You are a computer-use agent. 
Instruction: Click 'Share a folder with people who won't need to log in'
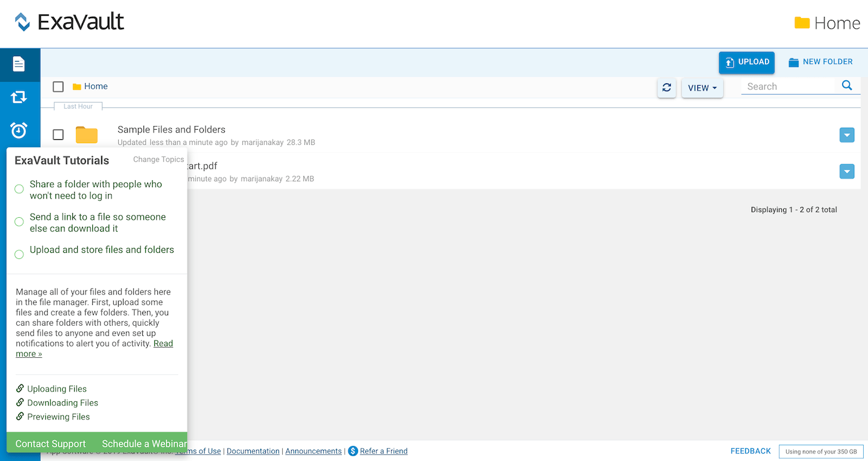tap(96, 189)
